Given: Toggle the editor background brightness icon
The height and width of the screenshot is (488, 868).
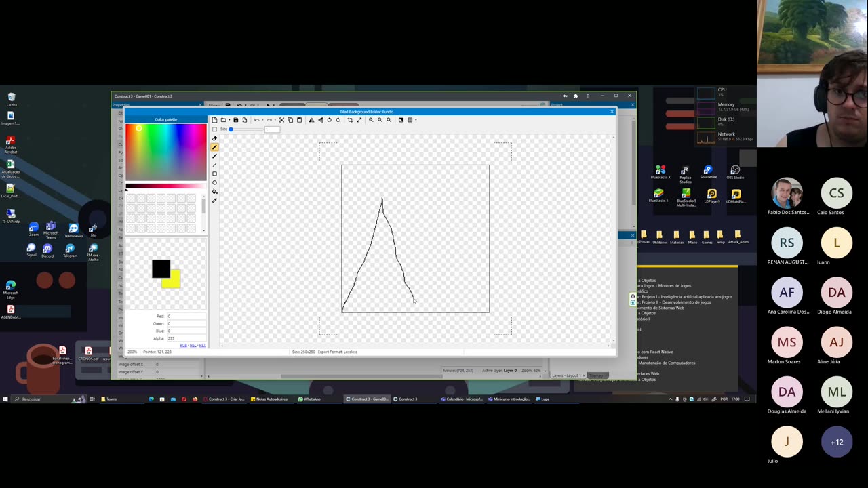Looking at the screenshot, I should coord(401,120).
